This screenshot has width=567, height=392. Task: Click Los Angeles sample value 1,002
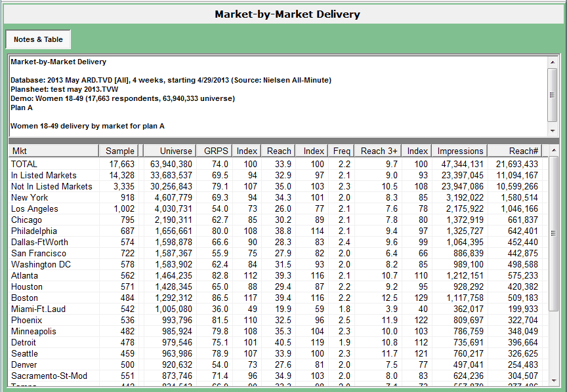pos(124,209)
